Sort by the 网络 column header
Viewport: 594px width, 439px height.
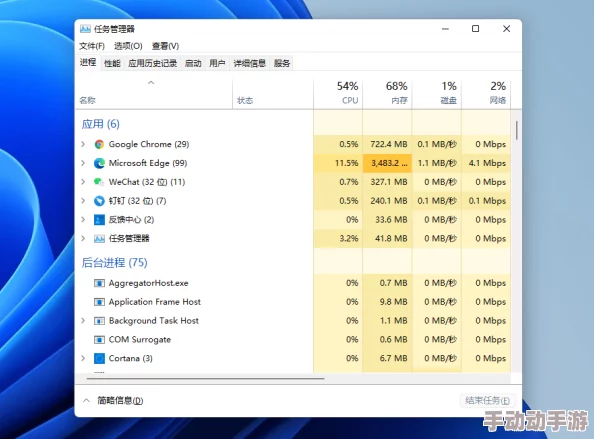(486, 93)
